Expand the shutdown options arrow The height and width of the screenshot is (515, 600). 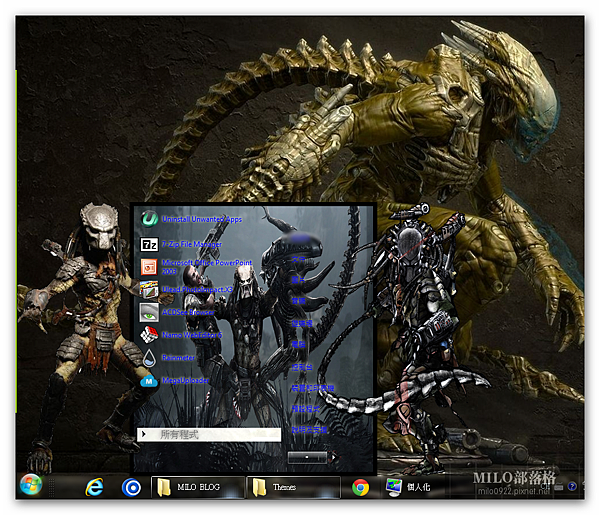[x=334, y=457]
